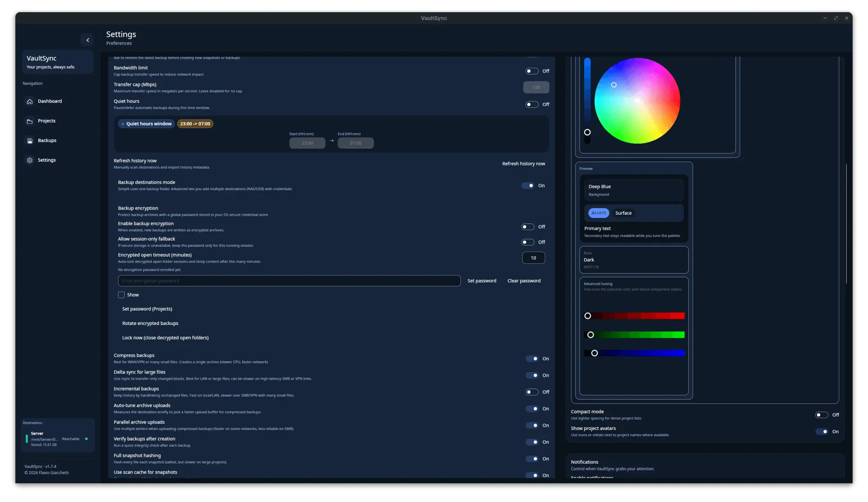Toggle Auto-tune archive uploads
This screenshot has height=502, width=868.
click(532, 409)
